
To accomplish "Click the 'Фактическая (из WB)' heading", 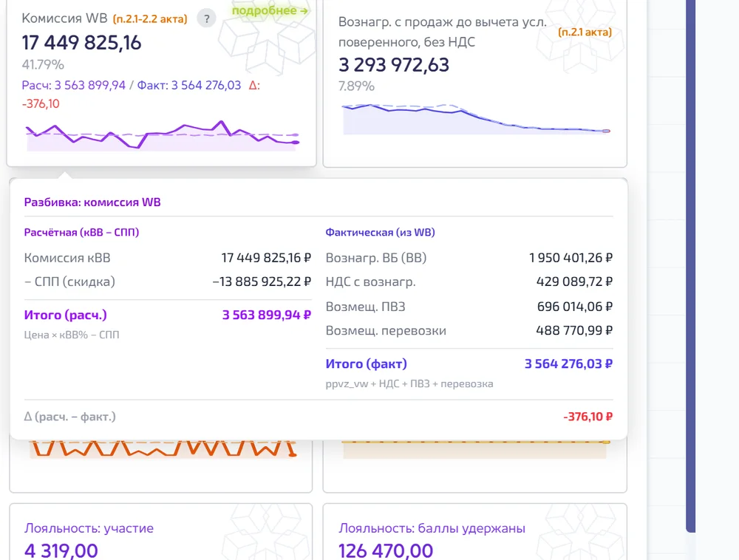I will coord(381,232).
